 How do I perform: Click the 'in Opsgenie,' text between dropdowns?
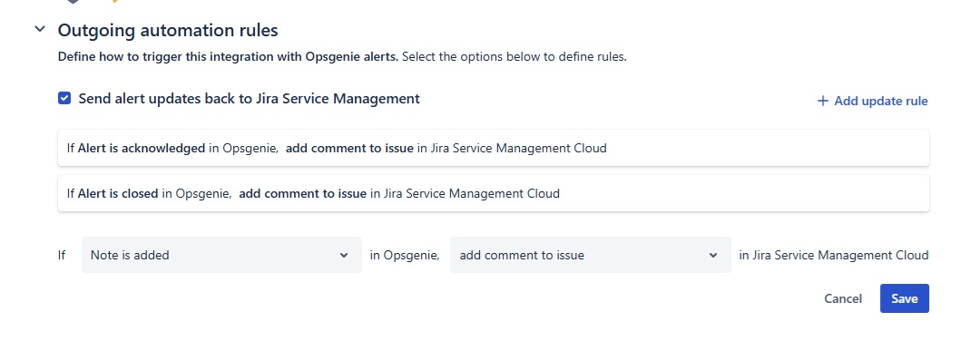click(x=405, y=255)
